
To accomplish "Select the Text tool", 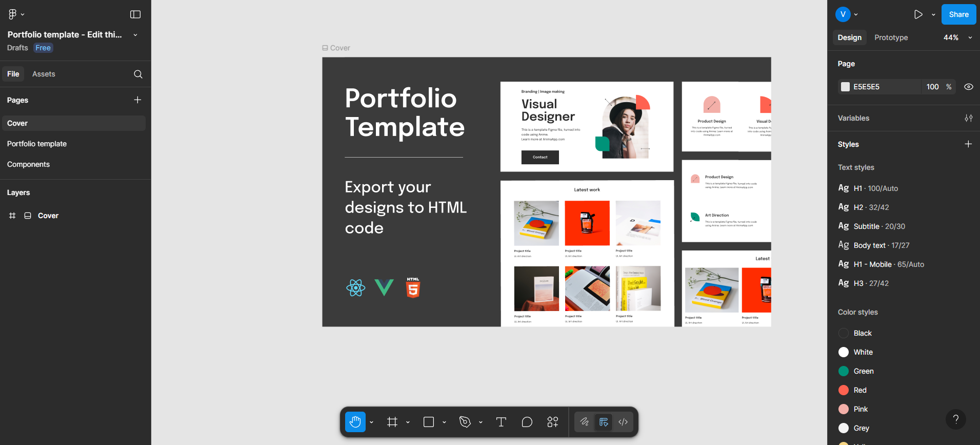I will click(x=501, y=422).
